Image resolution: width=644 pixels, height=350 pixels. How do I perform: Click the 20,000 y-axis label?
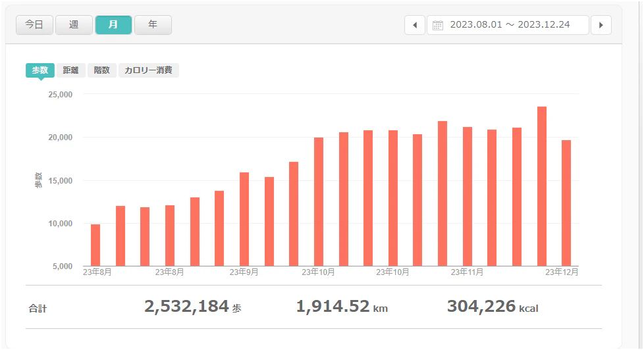[x=61, y=137]
